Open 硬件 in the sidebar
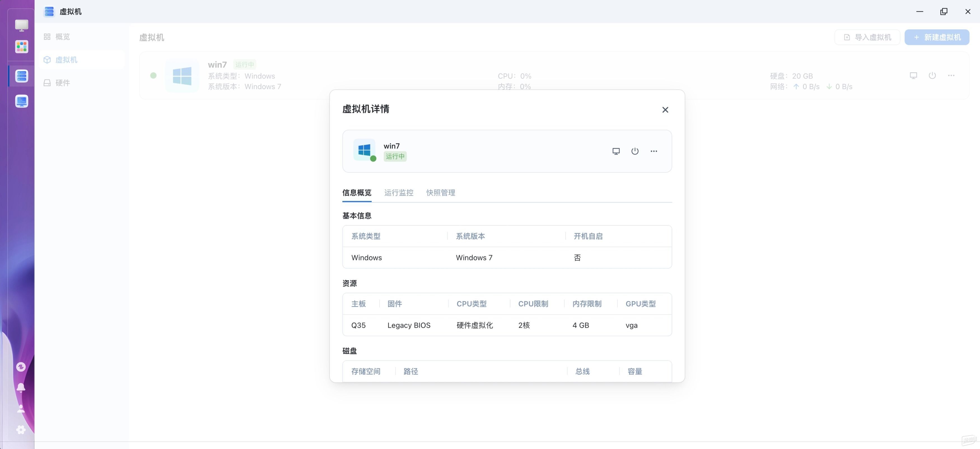 pyautogui.click(x=62, y=83)
